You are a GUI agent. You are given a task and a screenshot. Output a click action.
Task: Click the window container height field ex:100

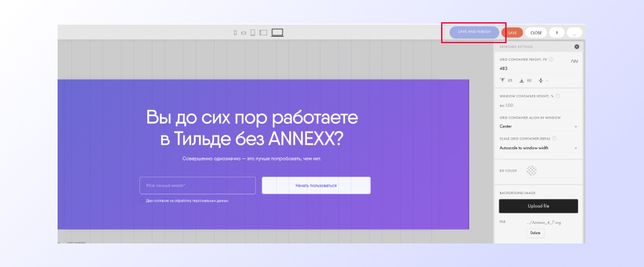pos(538,105)
